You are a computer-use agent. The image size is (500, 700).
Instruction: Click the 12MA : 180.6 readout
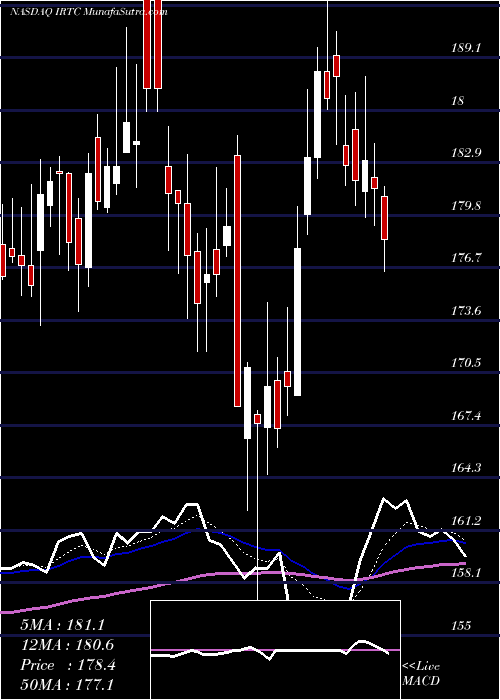(67, 645)
